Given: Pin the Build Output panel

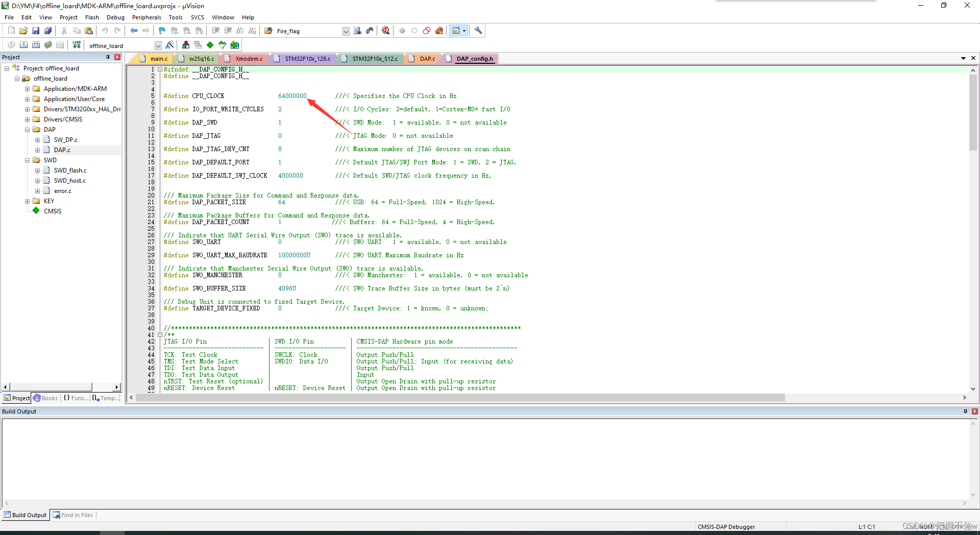Looking at the screenshot, I should (x=965, y=411).
